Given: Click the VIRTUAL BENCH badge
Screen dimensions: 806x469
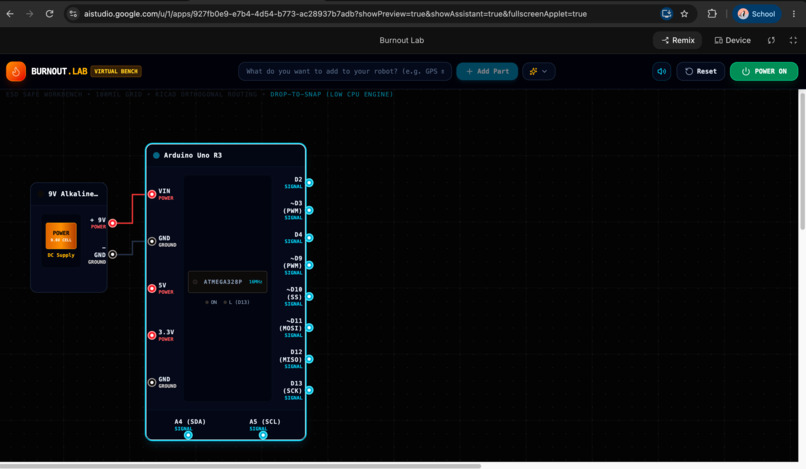Looking at the screenshot, I should [x=116, y=71].
